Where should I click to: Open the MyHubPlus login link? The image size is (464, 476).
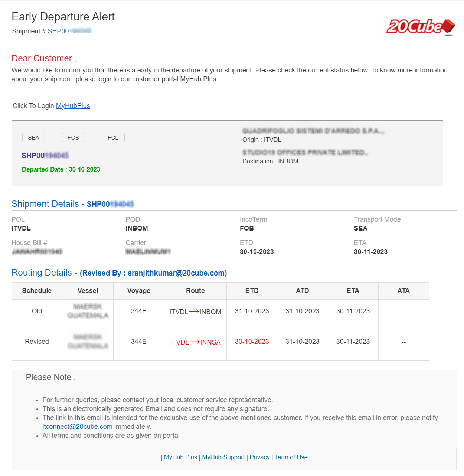coord(73,106)
